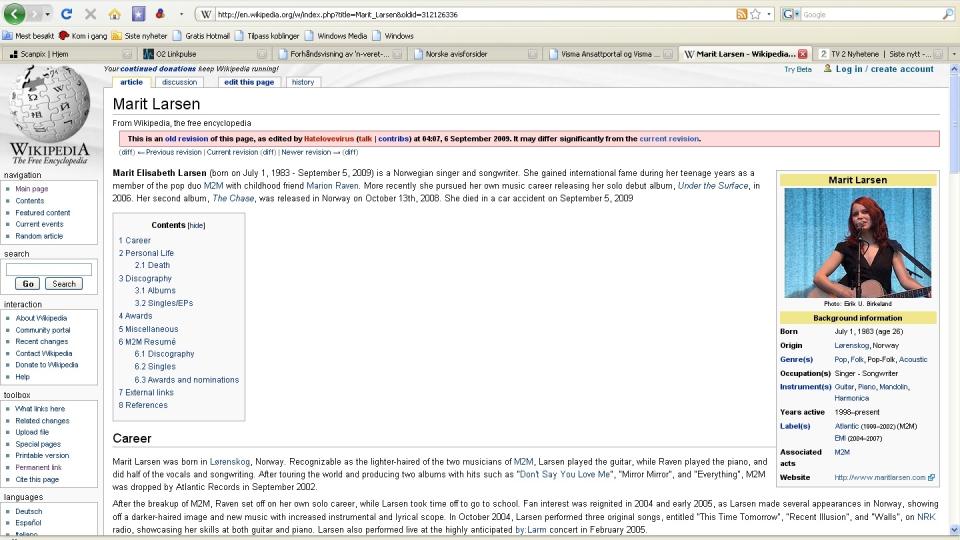This screenshot has height=540, width=960.
Task: Open the Gratis Hotmail bookmark
Action: [x=201, y=36]
